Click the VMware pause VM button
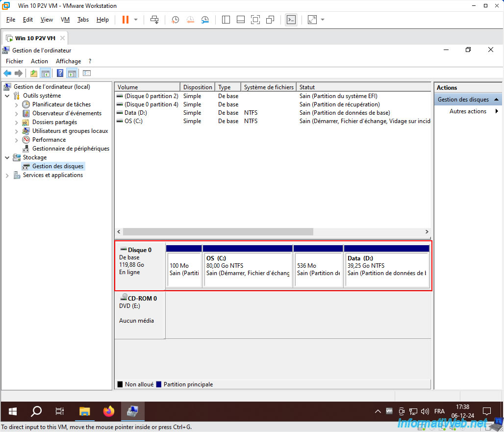Screen dimensions: 504x432 tap(126, 20)
